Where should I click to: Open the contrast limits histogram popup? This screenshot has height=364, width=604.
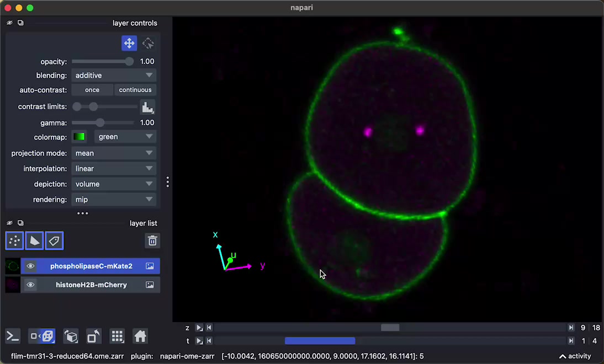(147, 106)
